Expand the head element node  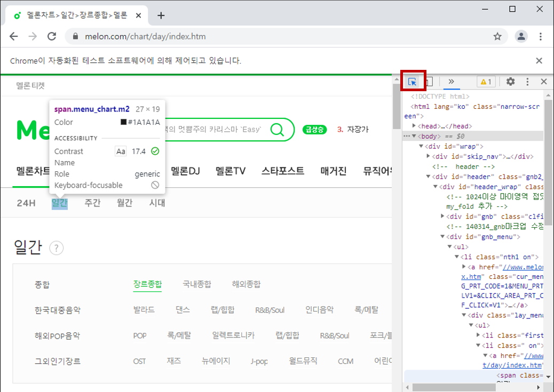click(414, 126)
